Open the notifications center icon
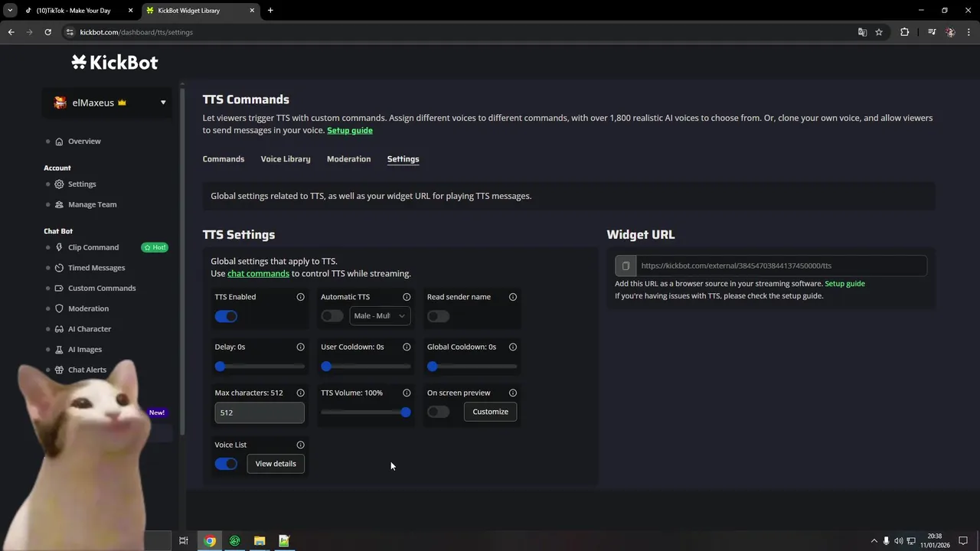 [x=963, y=541]
